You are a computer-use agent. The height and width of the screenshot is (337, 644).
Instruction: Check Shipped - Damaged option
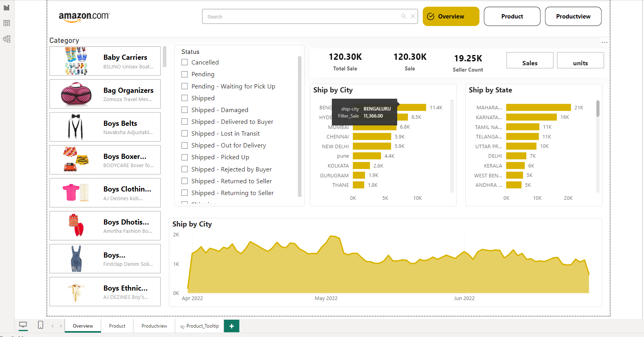pyautogui.click(x=185, y=110)
